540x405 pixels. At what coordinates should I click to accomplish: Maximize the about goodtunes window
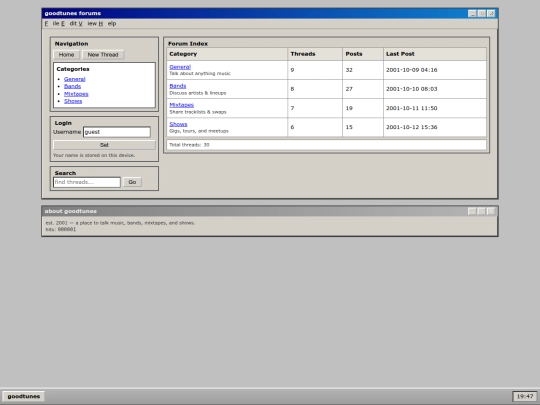click(x=482, y=211)
